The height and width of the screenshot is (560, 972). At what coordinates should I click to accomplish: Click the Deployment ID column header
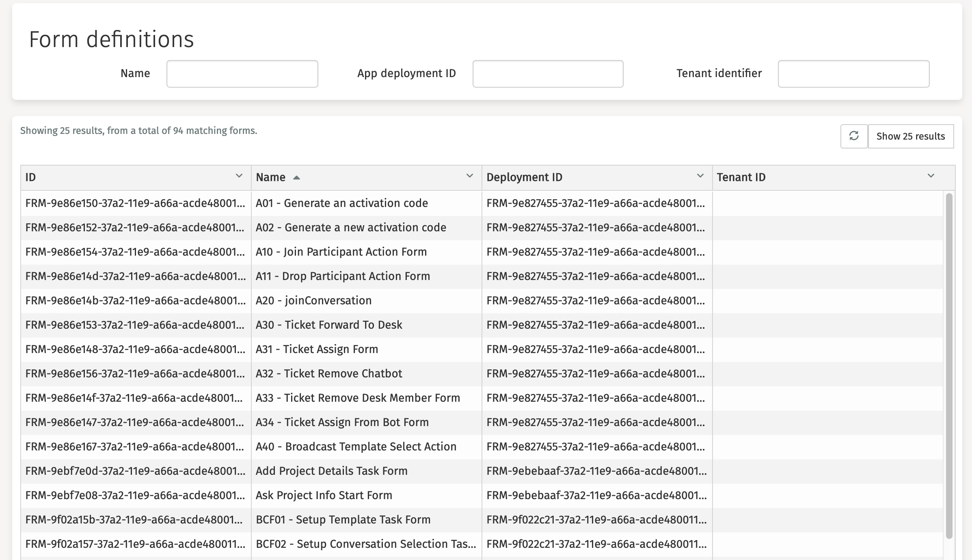[x=524, y=177]
